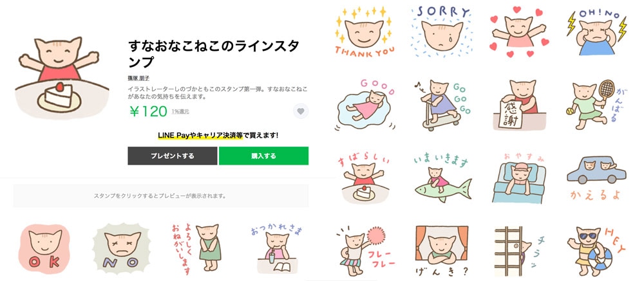
Task: Preview the よろしくおねがいします sticker
Action: [196, 249]
